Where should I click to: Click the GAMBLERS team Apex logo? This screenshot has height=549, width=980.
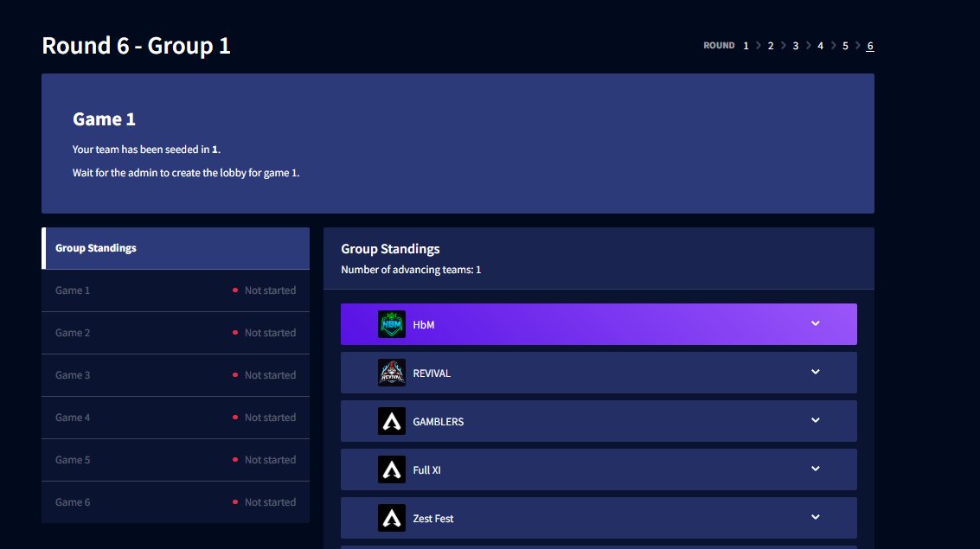(391, 421)
